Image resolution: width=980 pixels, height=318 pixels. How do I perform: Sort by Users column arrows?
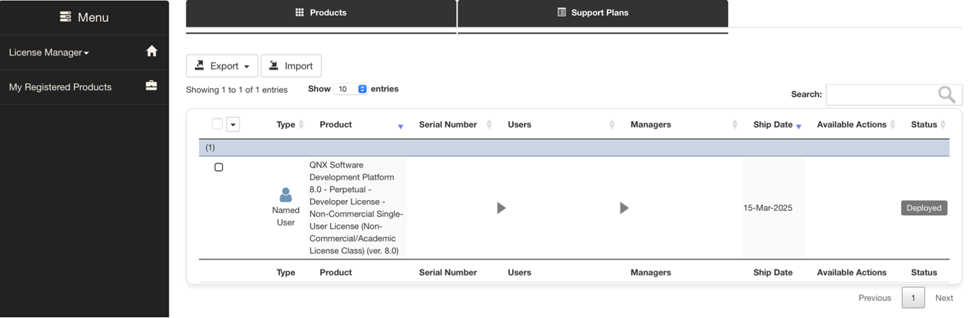612,125
